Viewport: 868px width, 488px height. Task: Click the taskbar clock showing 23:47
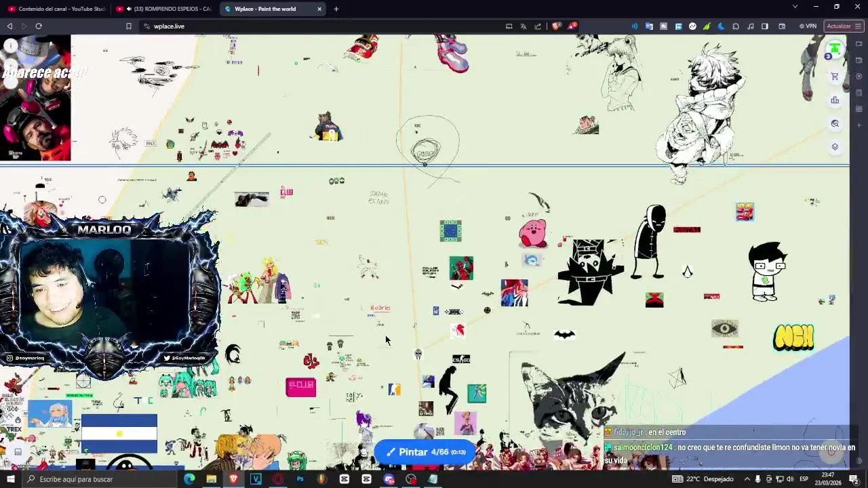828,479
